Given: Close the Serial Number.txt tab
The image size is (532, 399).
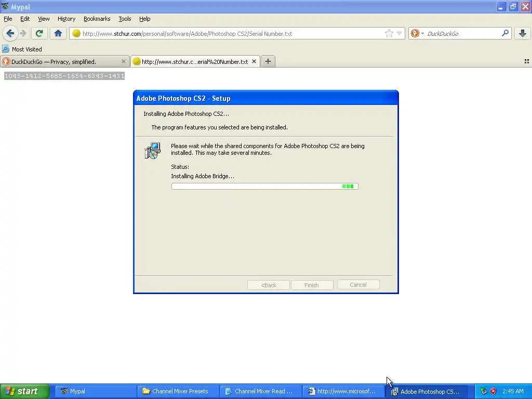Looking at the screenshot, I should point(254,61).
